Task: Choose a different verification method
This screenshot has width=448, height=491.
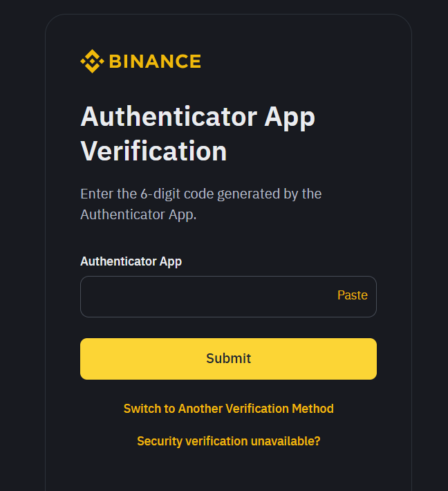Action: click(229, 409)
